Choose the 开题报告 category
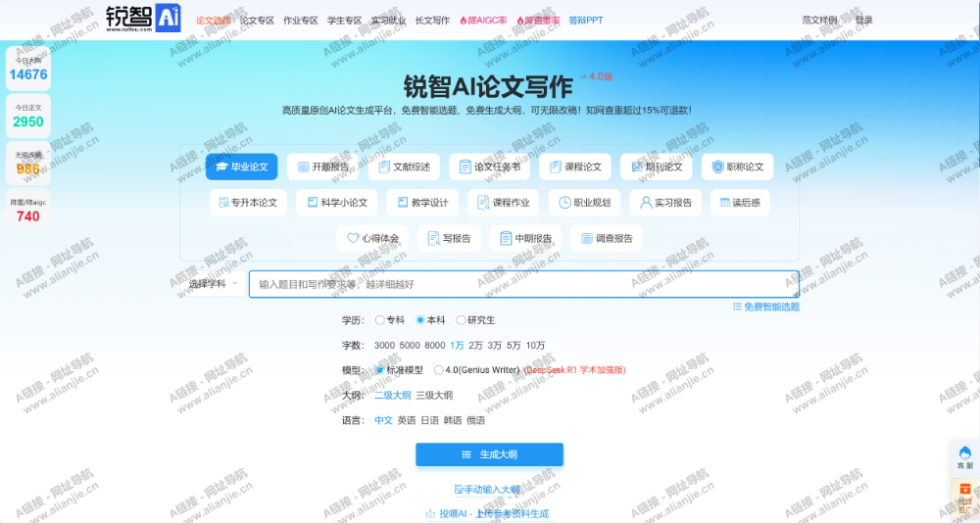Image resolution: width=980 pixels, height=523 pixels. pyautogui.click(x=322, y=166)
